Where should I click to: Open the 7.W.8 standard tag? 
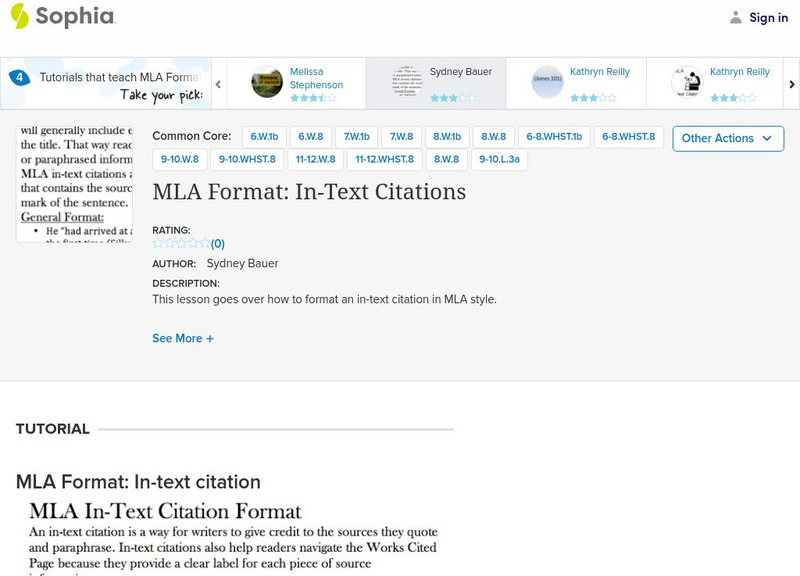coord(402,137)
